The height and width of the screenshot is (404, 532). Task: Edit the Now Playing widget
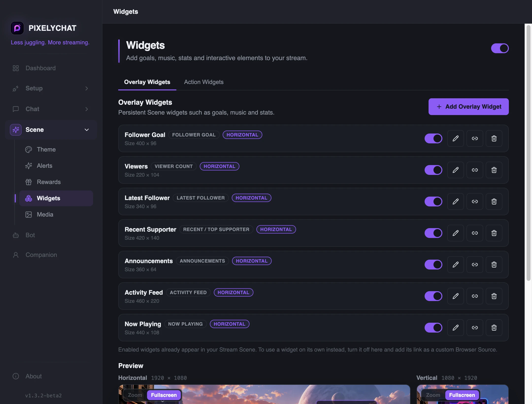[x=455, y=328]
